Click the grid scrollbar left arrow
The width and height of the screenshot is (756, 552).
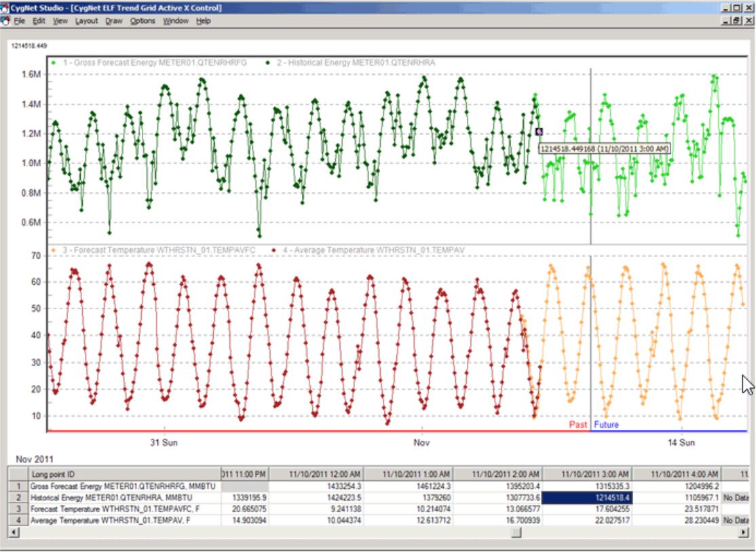[x=15, y=533]
